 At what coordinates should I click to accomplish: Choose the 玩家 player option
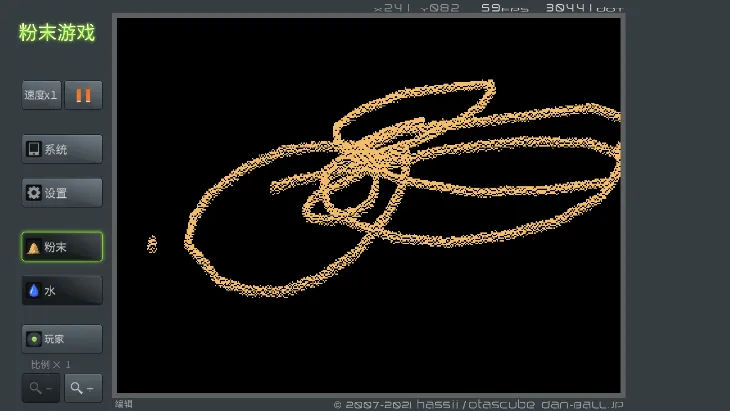pyautogui.click(x=62, y=339)
